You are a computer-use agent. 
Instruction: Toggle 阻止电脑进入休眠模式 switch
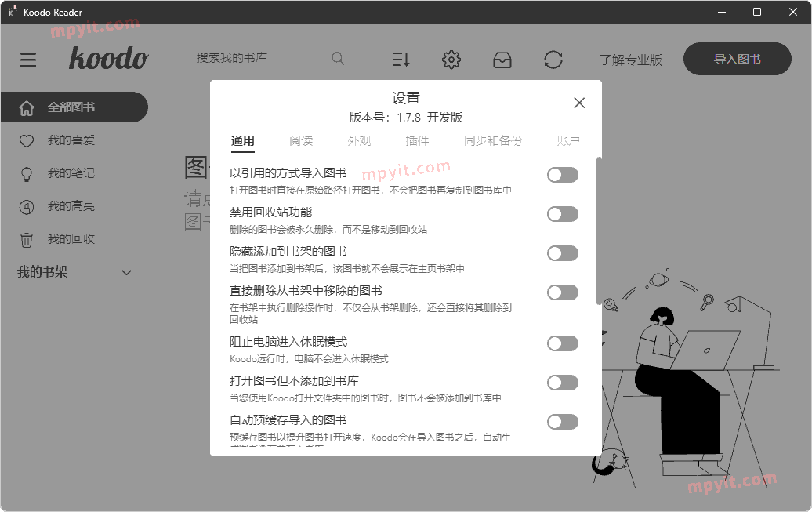click(x=563, y=343)
